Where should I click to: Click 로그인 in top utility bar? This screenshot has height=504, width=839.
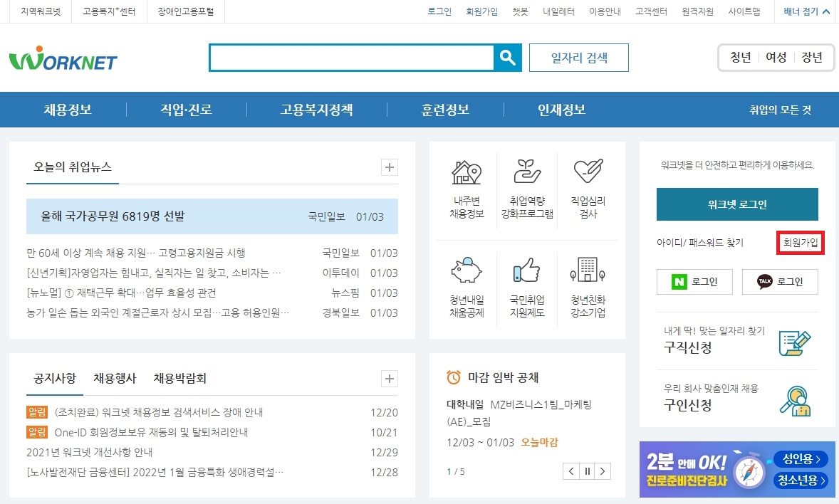pyautogui.click(x=439, y=11)
